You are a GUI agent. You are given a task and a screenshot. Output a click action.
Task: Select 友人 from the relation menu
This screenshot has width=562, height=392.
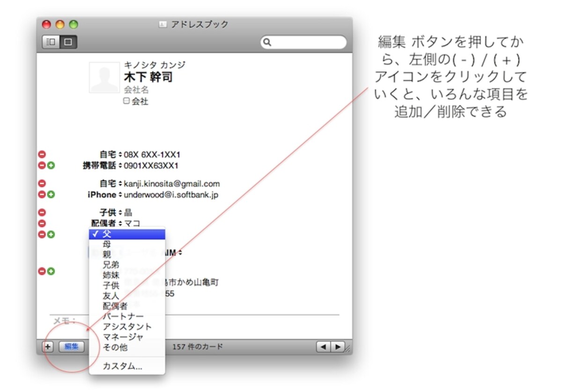[127, 296]
